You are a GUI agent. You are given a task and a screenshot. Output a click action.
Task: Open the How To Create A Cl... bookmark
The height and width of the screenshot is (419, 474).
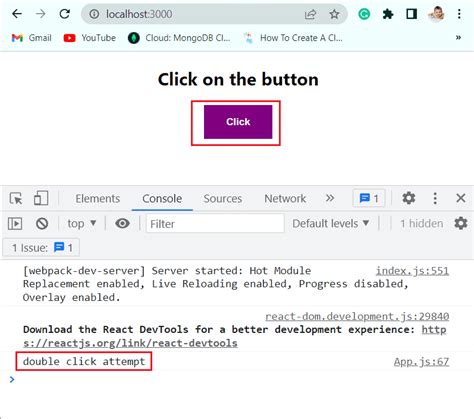(293, 38)
